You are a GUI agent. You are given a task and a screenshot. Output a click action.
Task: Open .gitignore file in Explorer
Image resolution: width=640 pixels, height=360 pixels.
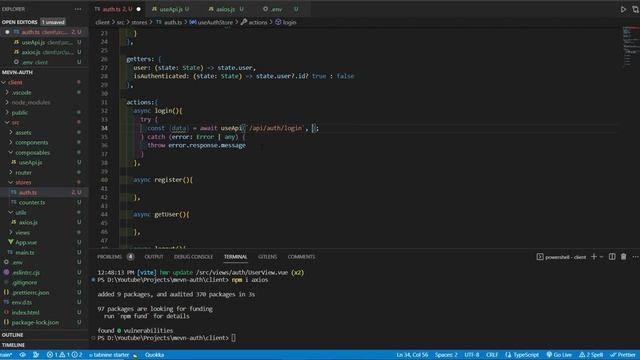tap(24, 282)
